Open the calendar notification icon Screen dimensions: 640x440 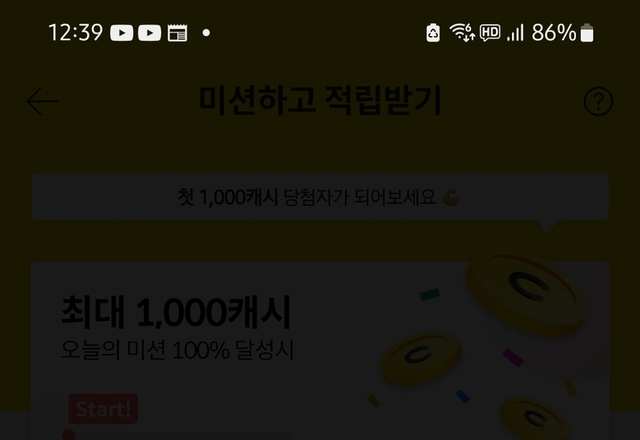(178, 33)
